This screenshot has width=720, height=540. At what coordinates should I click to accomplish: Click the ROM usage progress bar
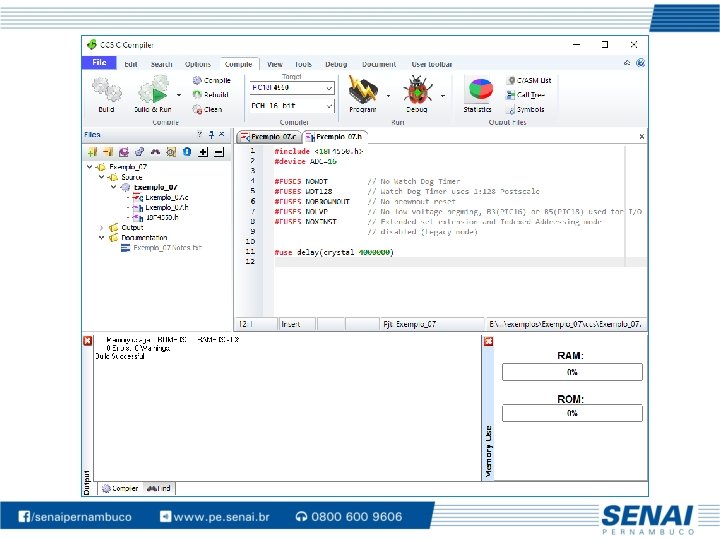tap(572, 413)
